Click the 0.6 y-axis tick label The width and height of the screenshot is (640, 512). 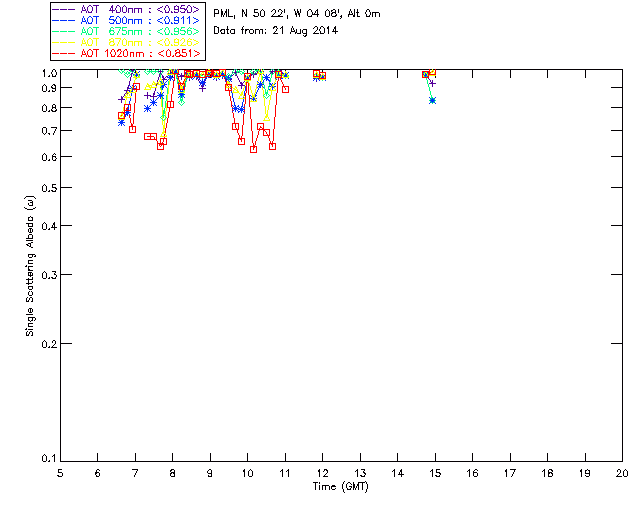pos(49,157)
